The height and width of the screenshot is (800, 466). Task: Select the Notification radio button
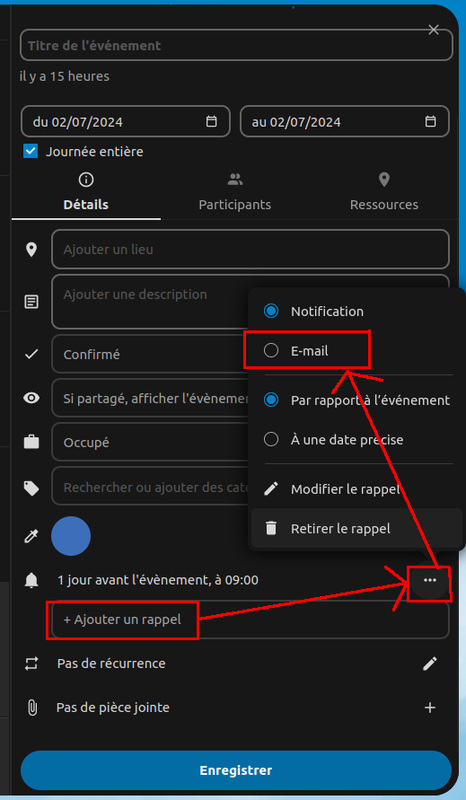pyautogui.click(x=271, y=311)
